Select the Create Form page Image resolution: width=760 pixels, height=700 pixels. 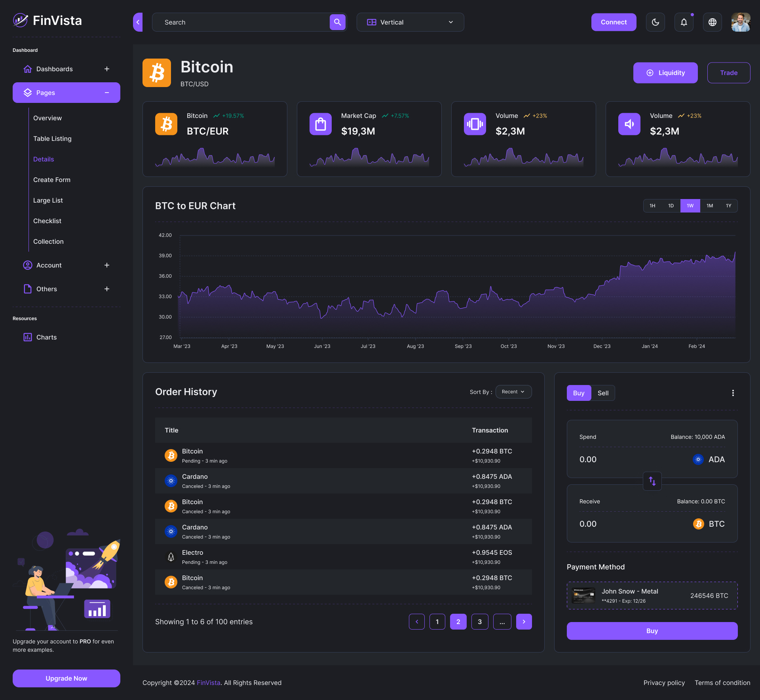pyautogui.click(x=51, y=179)
